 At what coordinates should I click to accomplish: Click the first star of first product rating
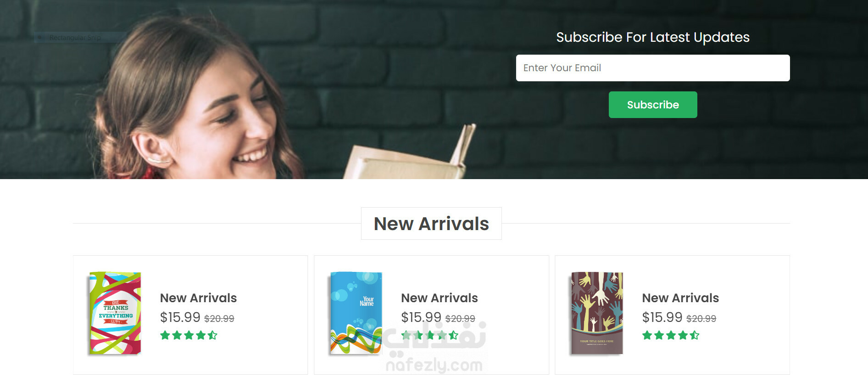[165, 335]
